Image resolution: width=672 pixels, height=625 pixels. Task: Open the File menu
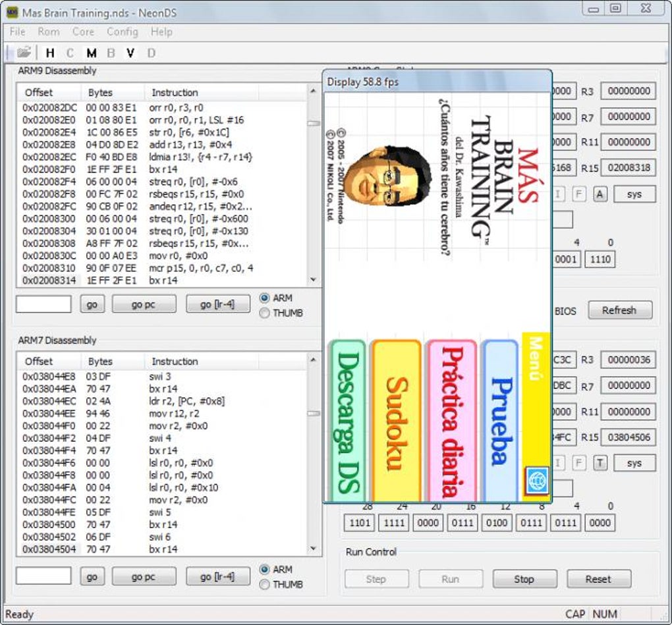pyautogui.click(x=18, y=32)
